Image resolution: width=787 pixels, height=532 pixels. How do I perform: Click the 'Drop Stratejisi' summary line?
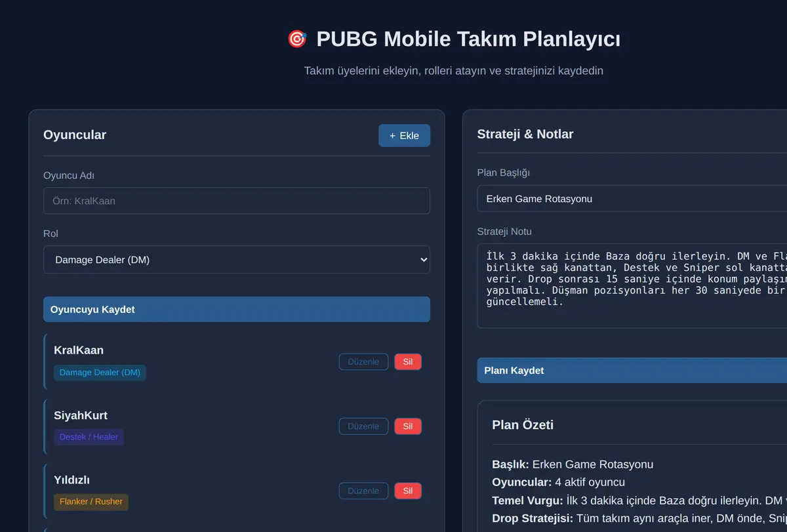click(639, 518)
